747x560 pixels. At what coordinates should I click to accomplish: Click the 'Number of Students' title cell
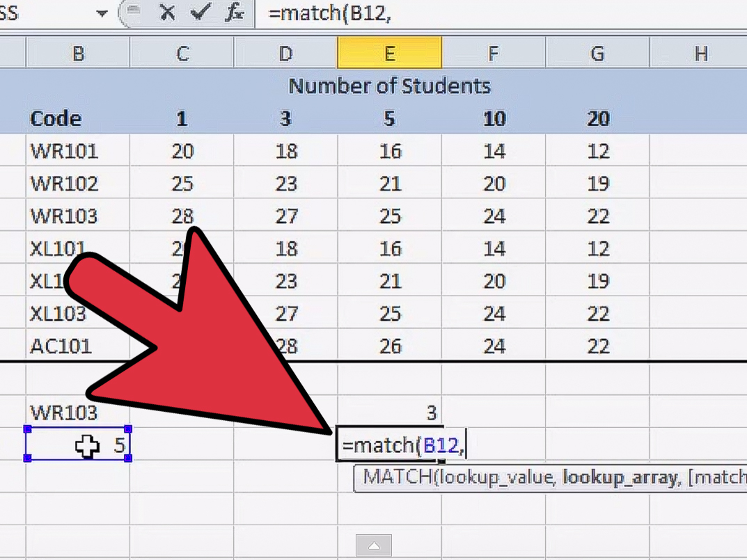pyautogui.click(x=390, y=86)
